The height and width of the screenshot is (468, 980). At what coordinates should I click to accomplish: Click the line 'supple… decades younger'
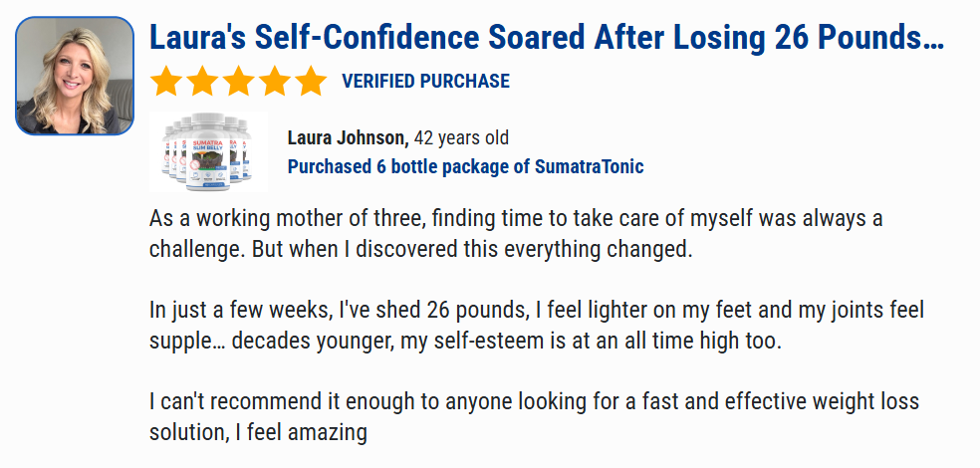click(465, 342)
